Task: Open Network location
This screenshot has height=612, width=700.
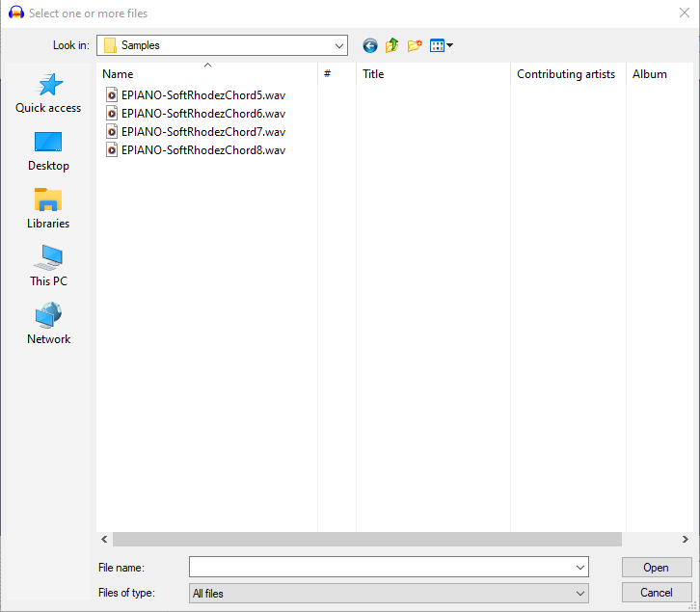Action: (x=48, y=324)
